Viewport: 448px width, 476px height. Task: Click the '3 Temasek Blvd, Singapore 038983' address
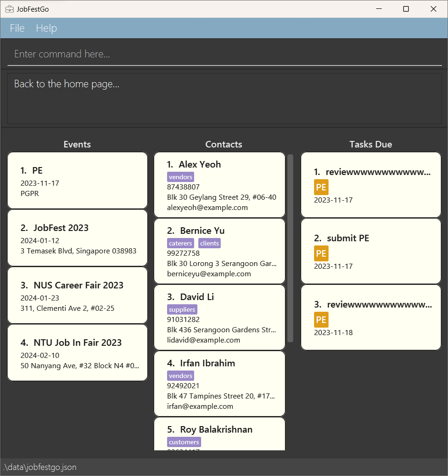click(78, 251)
